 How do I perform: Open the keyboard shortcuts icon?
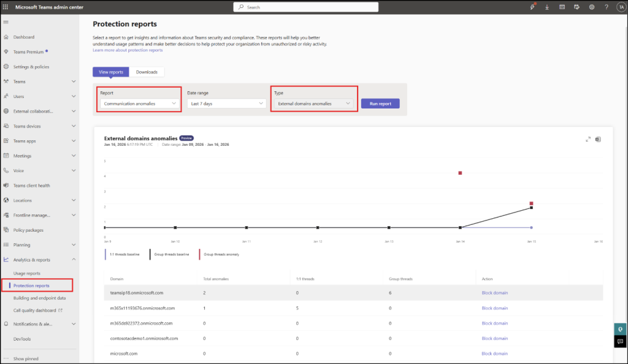tap(561, 7)
